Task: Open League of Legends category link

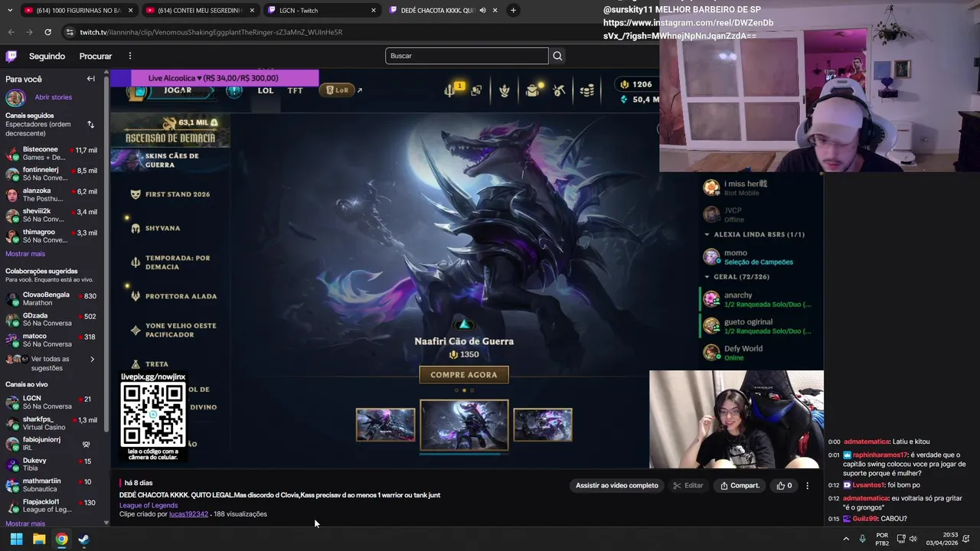Action: 149,505
